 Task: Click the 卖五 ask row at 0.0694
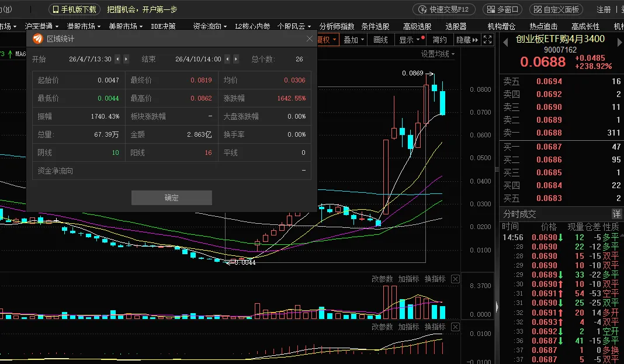coord(561,81)
